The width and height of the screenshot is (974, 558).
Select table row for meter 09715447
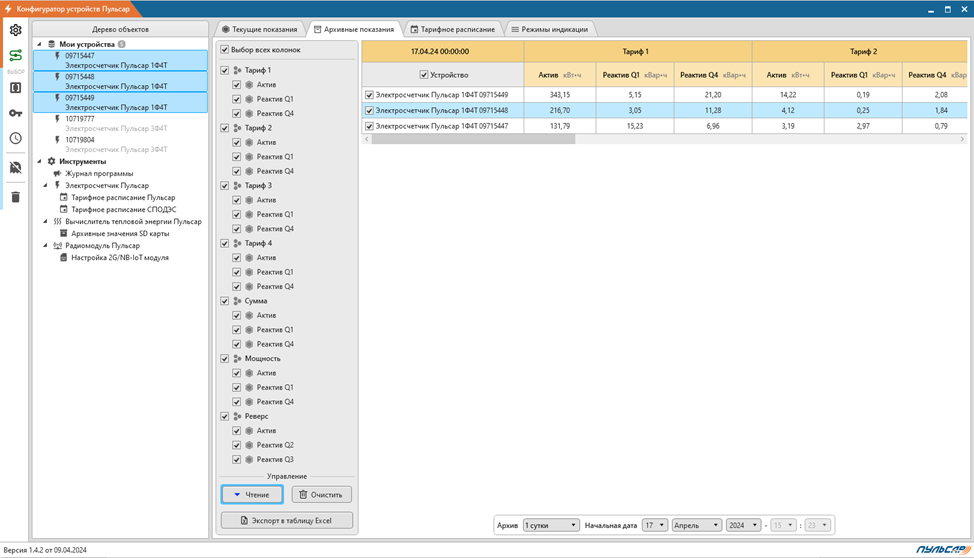pyautogui.click(x=665, y=126)
